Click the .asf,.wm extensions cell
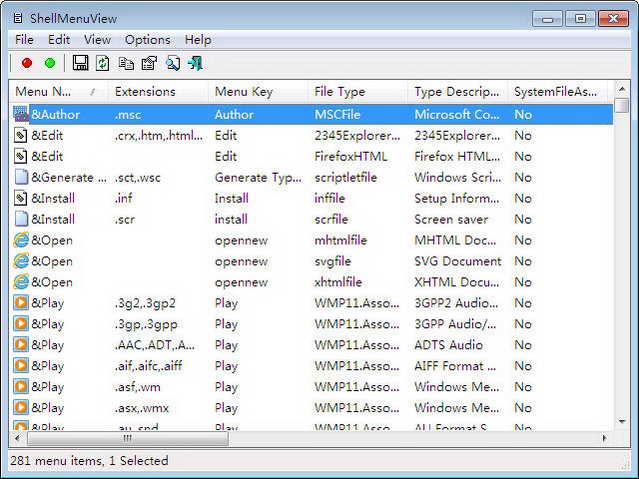 point(137,387)
